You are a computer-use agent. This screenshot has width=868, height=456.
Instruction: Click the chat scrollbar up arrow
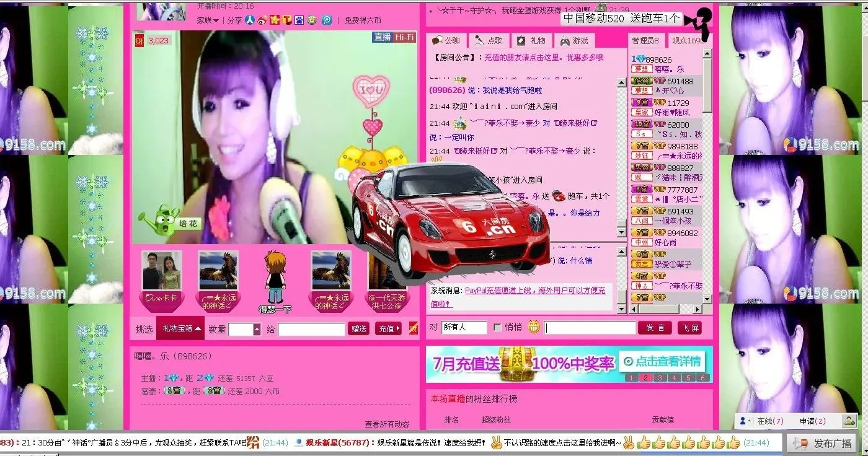pyautogui.click(x=622, y=82)
